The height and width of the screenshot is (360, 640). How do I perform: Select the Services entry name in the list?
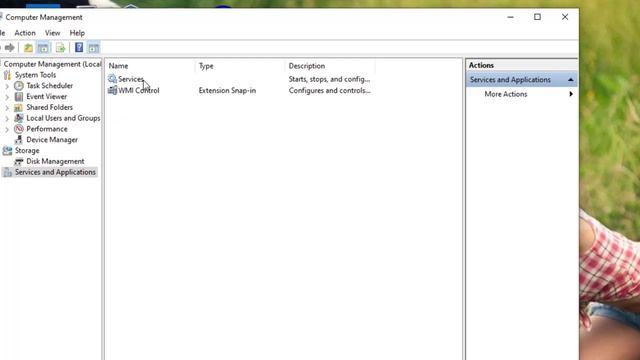(131, 79)
